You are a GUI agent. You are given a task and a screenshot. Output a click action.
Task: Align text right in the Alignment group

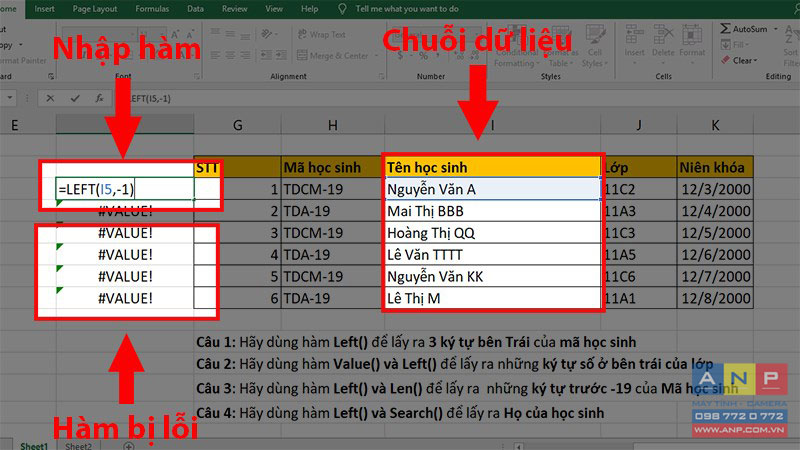tap(245, 55)
